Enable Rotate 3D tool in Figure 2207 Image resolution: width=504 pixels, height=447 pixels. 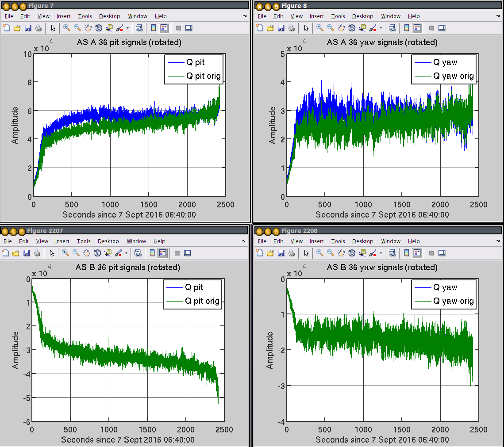pyautogui.click(x=97, y=253)
